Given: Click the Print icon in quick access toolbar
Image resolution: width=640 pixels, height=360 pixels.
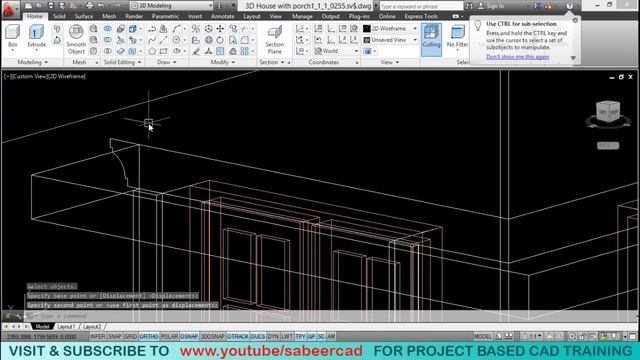Looking at the screenshot, I should click(x=89, y=6).
